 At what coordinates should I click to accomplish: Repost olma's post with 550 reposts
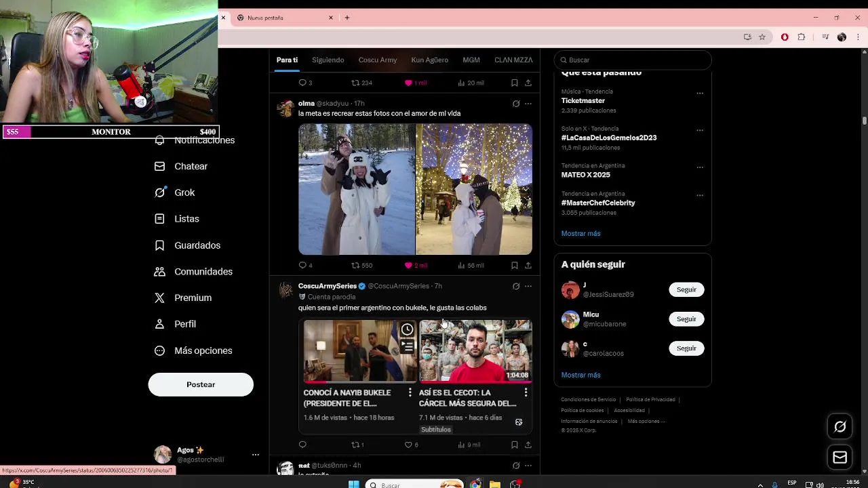tap(361, 265)
